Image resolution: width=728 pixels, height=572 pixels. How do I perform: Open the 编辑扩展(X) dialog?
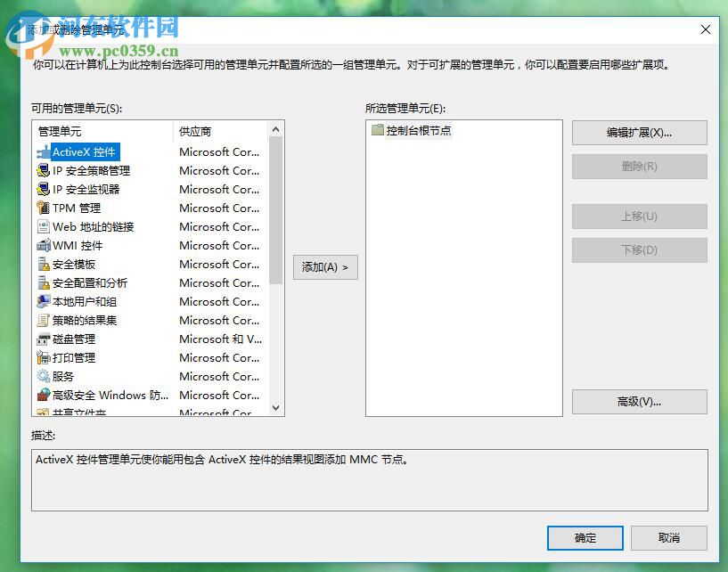pos(639,132)
